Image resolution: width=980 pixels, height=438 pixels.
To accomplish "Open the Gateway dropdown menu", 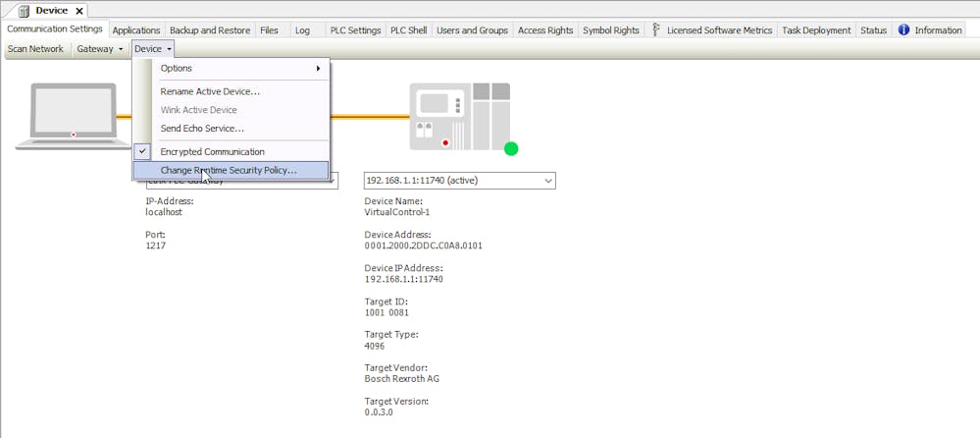I will click(100, 49).
